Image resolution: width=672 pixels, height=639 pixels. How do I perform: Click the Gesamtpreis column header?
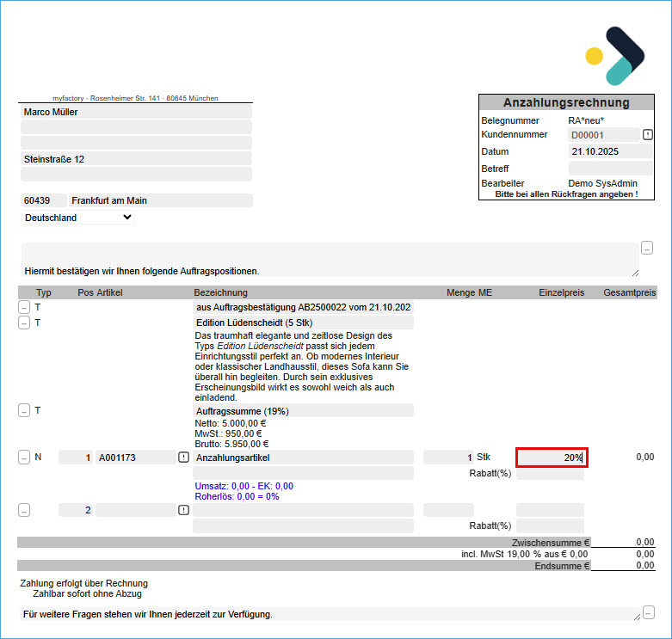(x=630, y=292)
